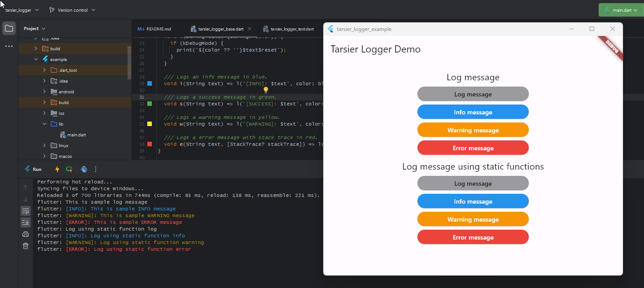Image resolution: width=644 pixels, height=288 pixels.
Task: Select the Run tool window tab
Action: coord(33,169)
